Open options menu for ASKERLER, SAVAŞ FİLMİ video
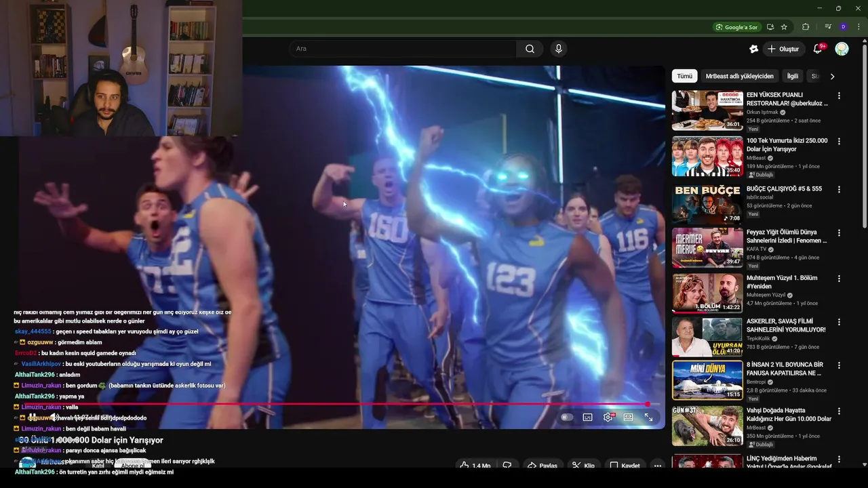Screen dimensions: 868x488 click(x=839, y=322)
